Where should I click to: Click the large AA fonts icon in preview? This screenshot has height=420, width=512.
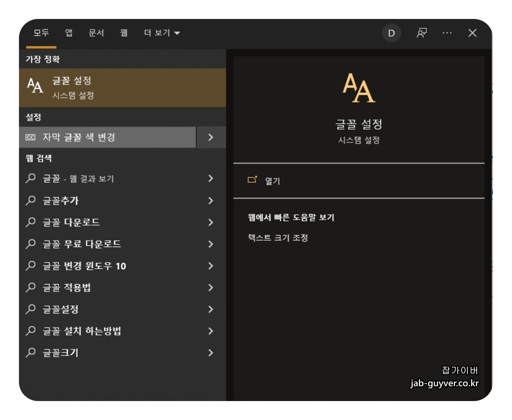(359, 88)
